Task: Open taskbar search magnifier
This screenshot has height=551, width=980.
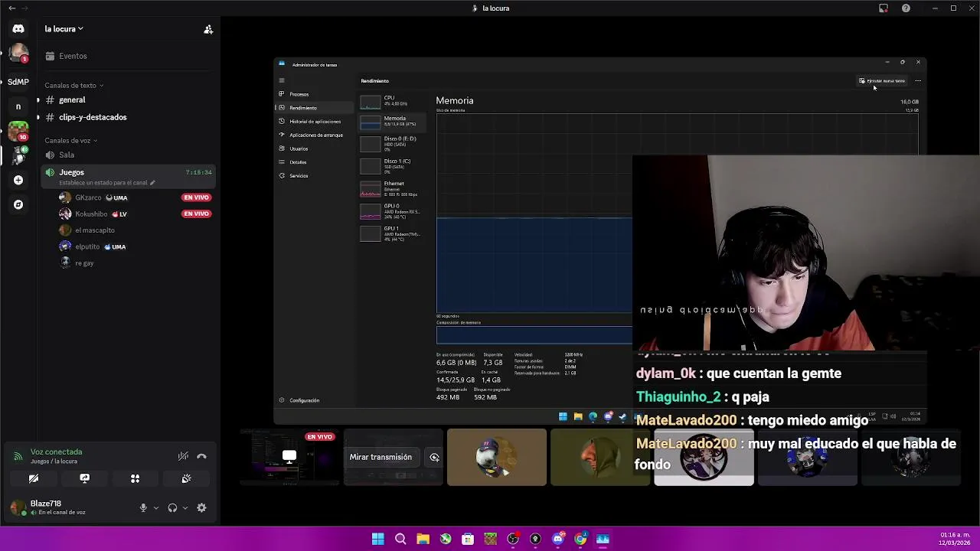Action: tap(400, 540)
